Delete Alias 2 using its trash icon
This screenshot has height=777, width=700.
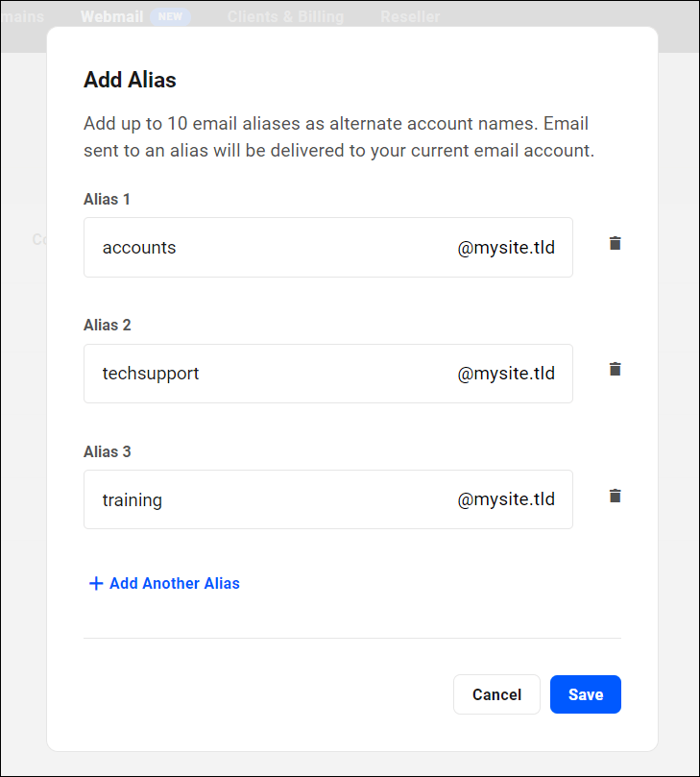tap(615, 369)
